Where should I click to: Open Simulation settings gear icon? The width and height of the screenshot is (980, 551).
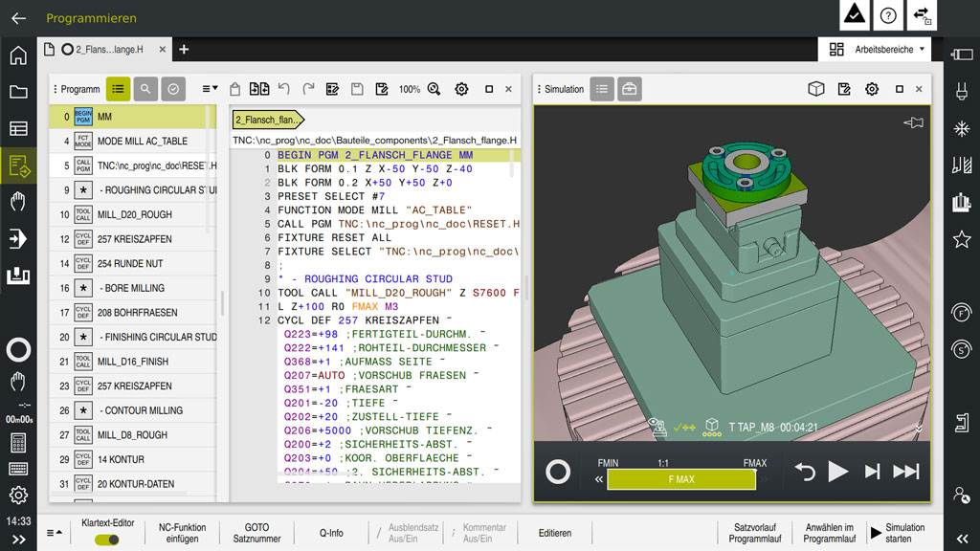click(x=872, y=89)
